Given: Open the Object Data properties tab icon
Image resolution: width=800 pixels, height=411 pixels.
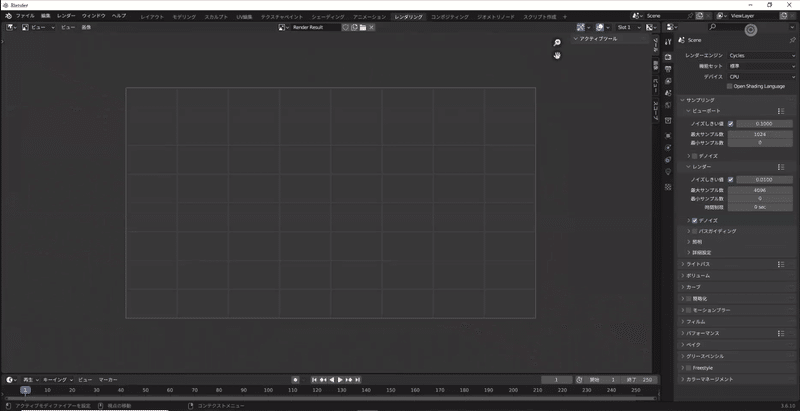Looking at the screenshot, I should click(668, 172).
